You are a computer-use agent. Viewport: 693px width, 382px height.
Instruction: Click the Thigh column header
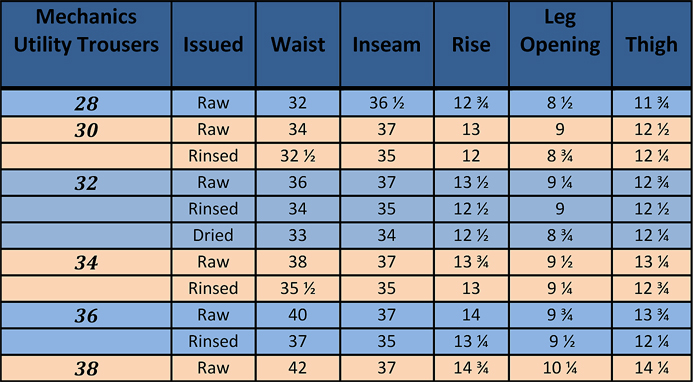(x=652, y=44)
